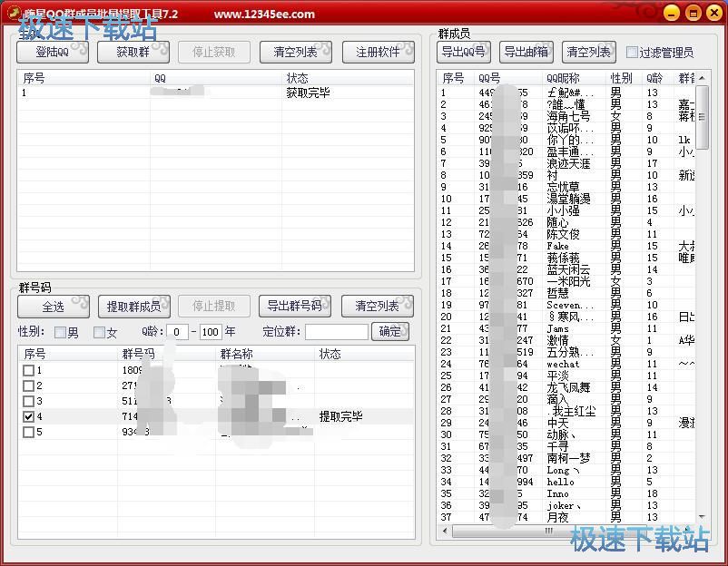Select member named 一米阳光
This screenshot has height=566, width=728.
click(x=568, y=281)
